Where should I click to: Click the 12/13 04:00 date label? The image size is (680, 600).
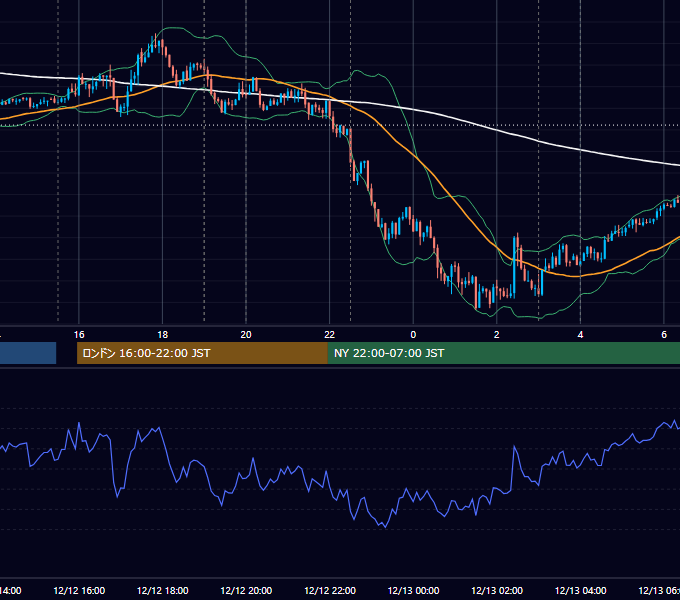[580, 590]
